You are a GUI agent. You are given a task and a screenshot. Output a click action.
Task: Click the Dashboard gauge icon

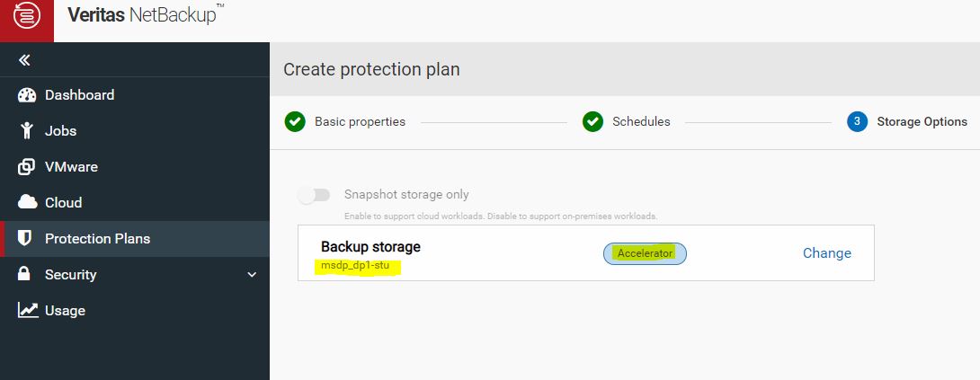coord(27,95)
